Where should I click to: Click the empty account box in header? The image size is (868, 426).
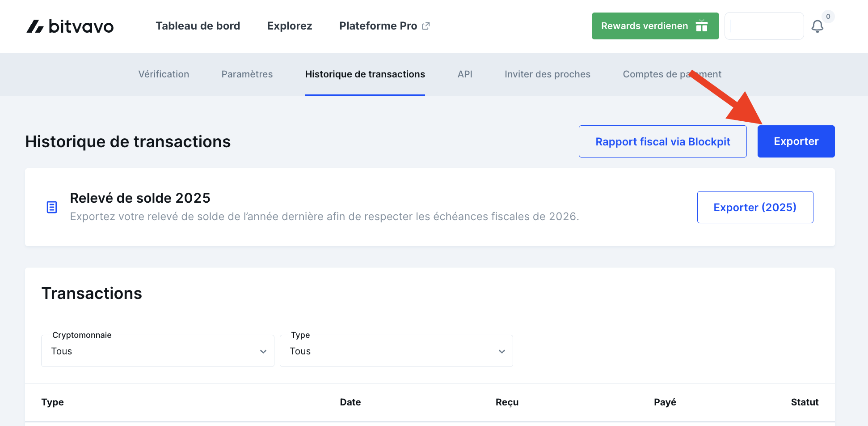tap(764, 26)
